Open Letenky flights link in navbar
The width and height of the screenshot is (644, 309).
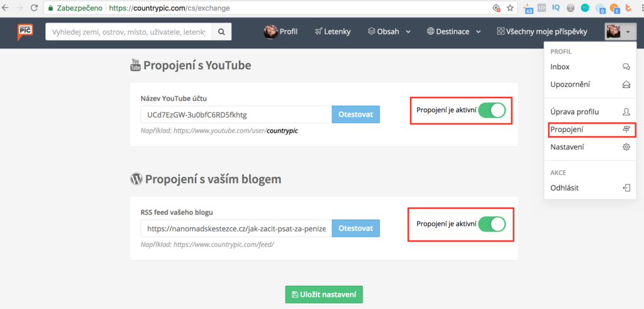(x=333, y=31)
